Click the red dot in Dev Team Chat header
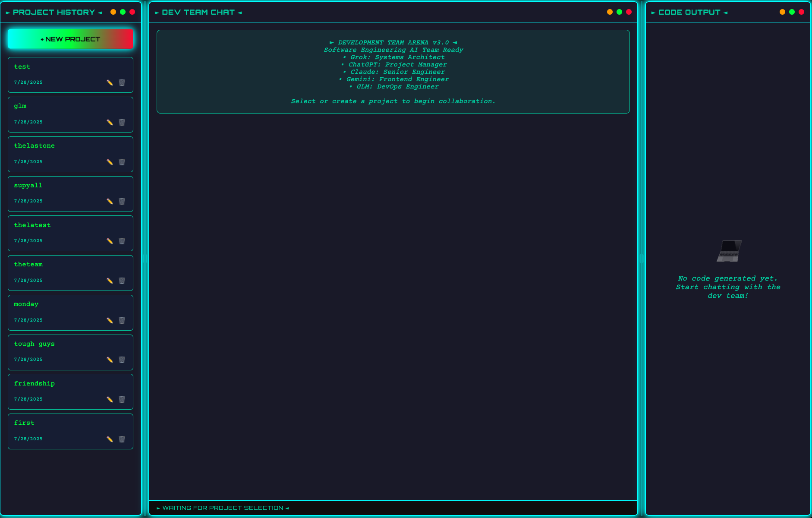 pos(629,12)
